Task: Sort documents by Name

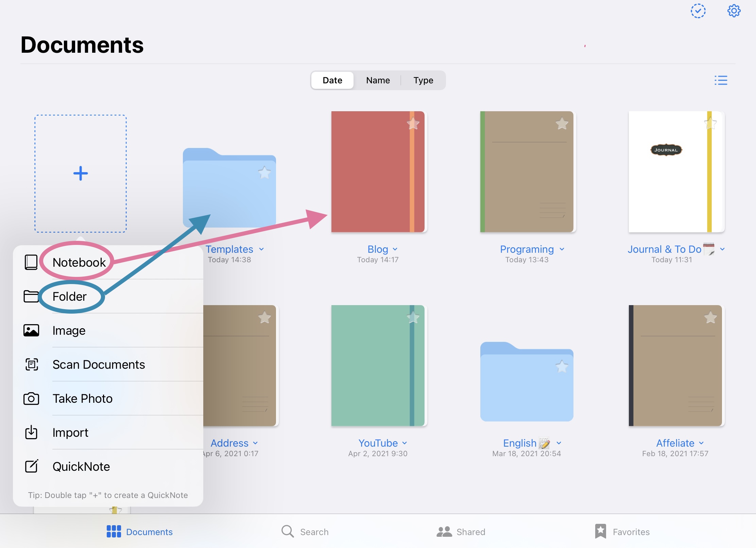Action: [378, 80]
